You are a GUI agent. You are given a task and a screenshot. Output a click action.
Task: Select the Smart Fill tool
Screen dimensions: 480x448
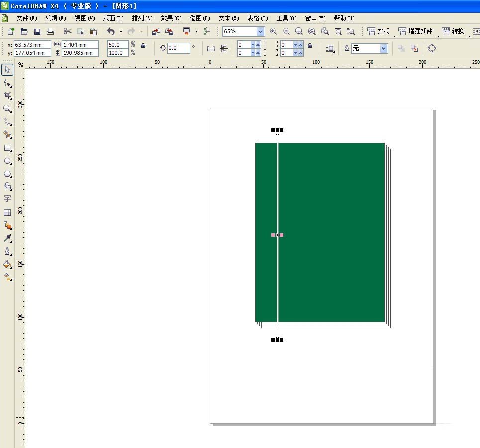7,135
